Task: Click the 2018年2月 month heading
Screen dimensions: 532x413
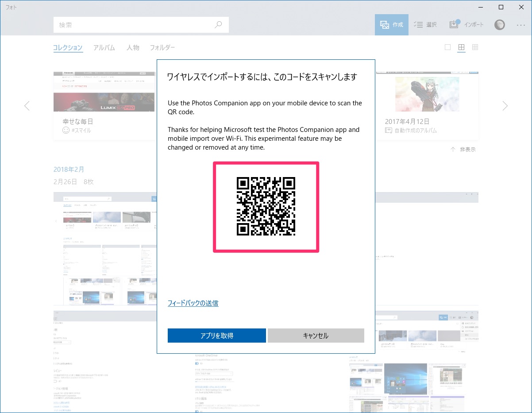Action: click(x=69, y=169)
